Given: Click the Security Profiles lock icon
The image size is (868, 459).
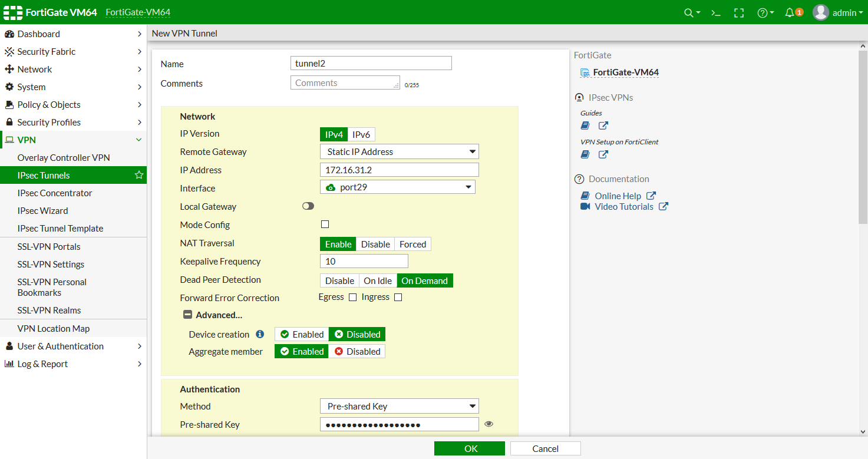Looking at the screenshot, I should pyautogui.click(x=9, y=123).
